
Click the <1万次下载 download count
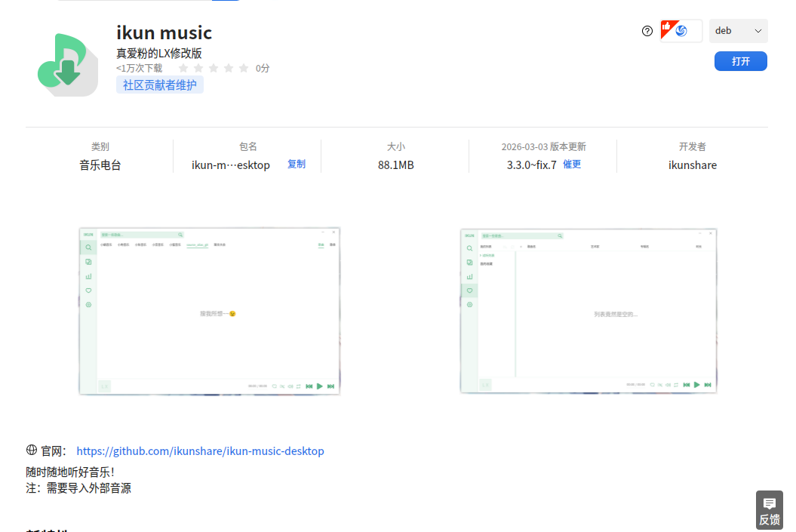139,68
